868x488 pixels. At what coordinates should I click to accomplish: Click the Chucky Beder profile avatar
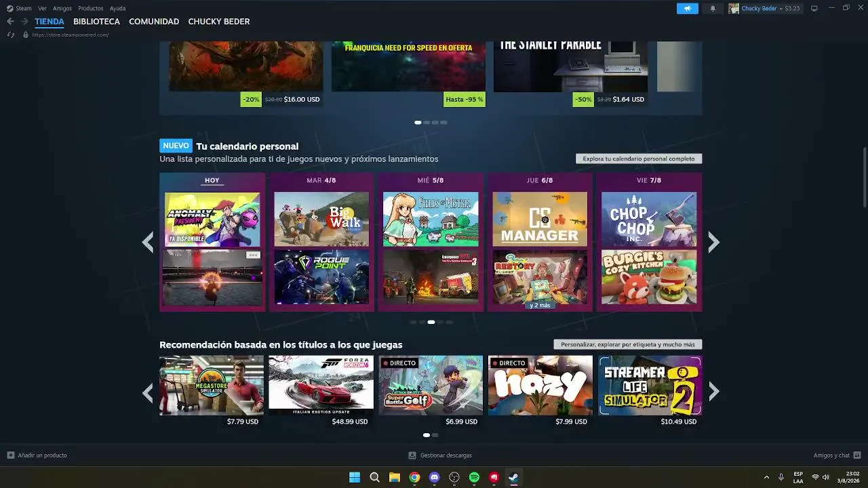733,8
